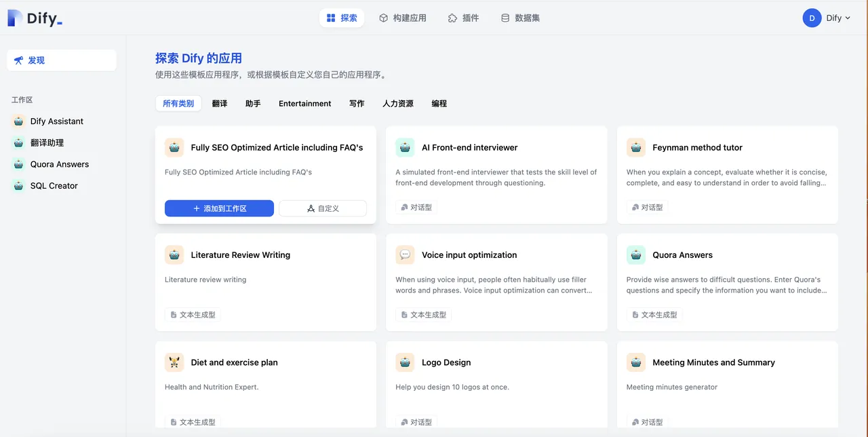Open SQL Creator in the workspace
Viewport: 868px width, 437px height.
[54, 186]
